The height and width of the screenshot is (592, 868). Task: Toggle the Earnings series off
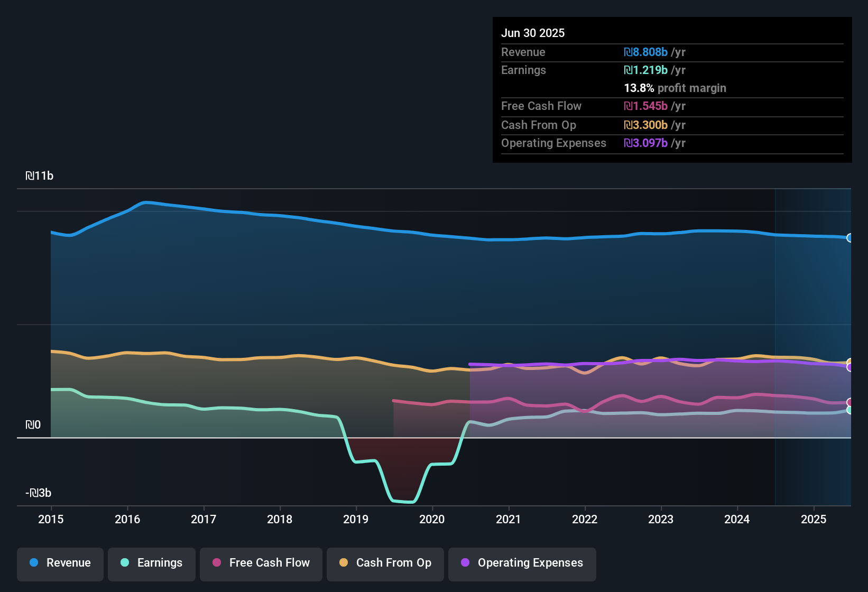point(152,563)
